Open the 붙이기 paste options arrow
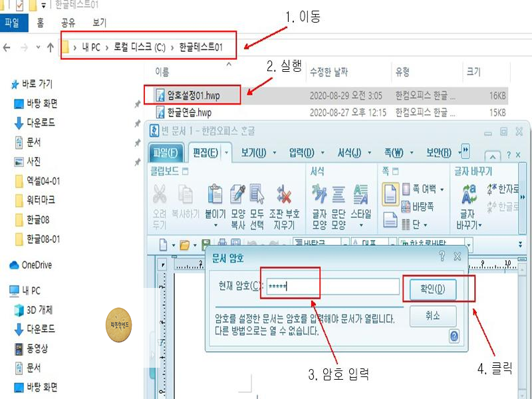 (x=215, y=225)
